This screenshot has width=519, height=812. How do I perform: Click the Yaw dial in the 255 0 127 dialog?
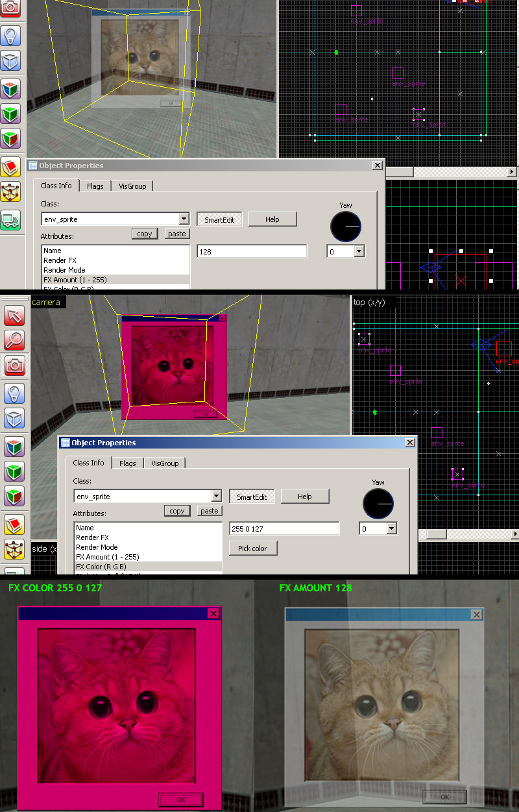pos(378,503)
